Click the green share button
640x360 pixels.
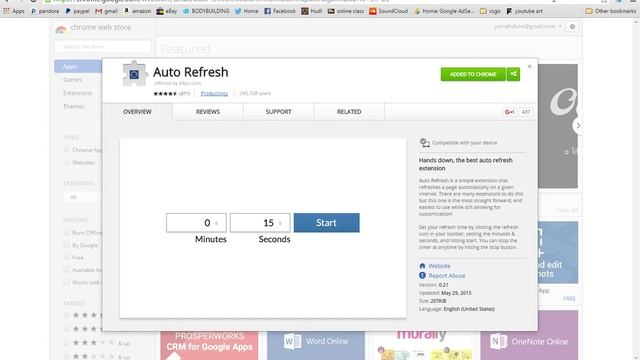pyautogui.click(x=513, y=74)
